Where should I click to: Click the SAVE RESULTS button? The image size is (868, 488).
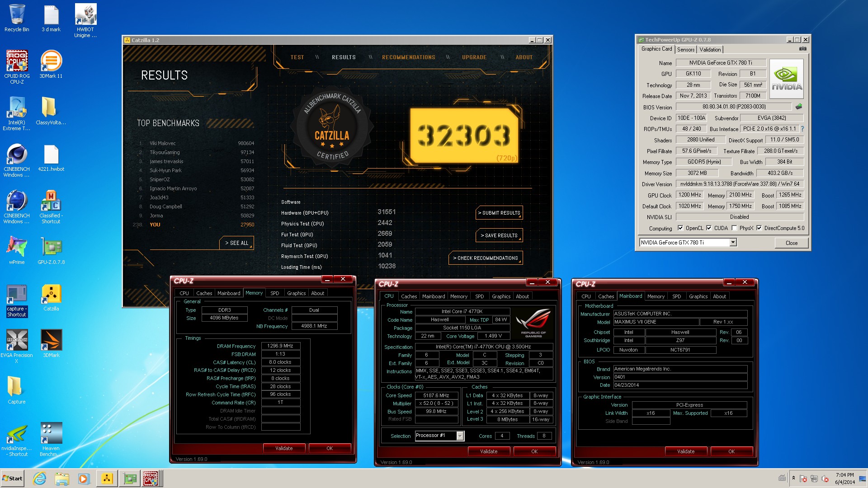click(x=499, y=235)
